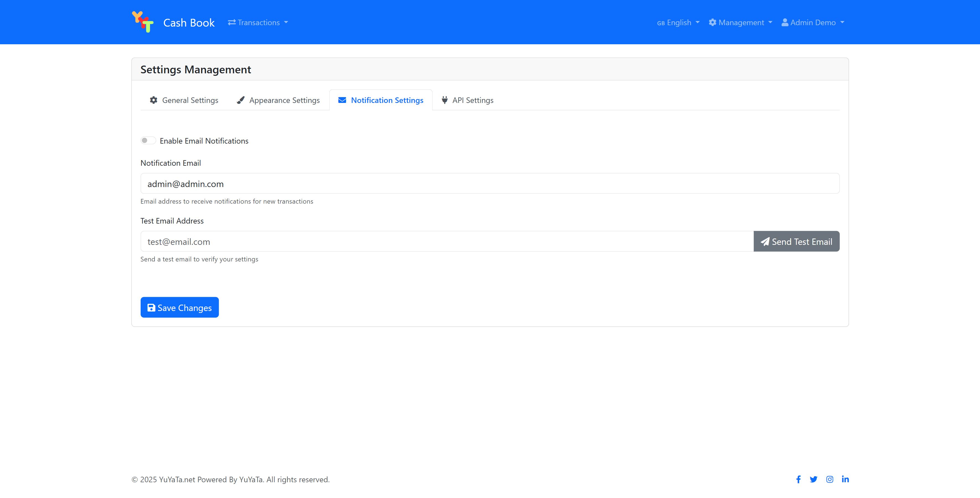Focus the Notification Email input field
The height and width of the screenshot is (498, 980).
point(490,184)
